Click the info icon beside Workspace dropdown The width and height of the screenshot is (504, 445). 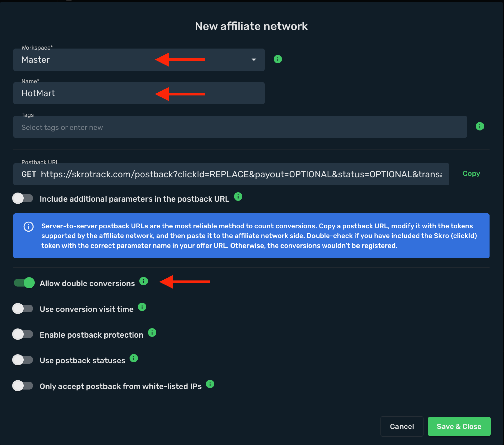pos(278,59)
